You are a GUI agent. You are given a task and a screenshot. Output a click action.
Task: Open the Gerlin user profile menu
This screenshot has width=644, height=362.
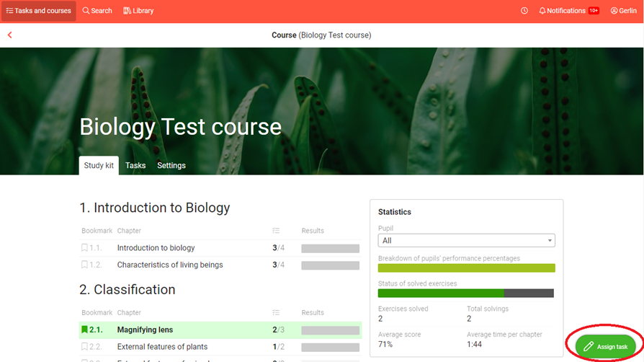click(623, 11)
